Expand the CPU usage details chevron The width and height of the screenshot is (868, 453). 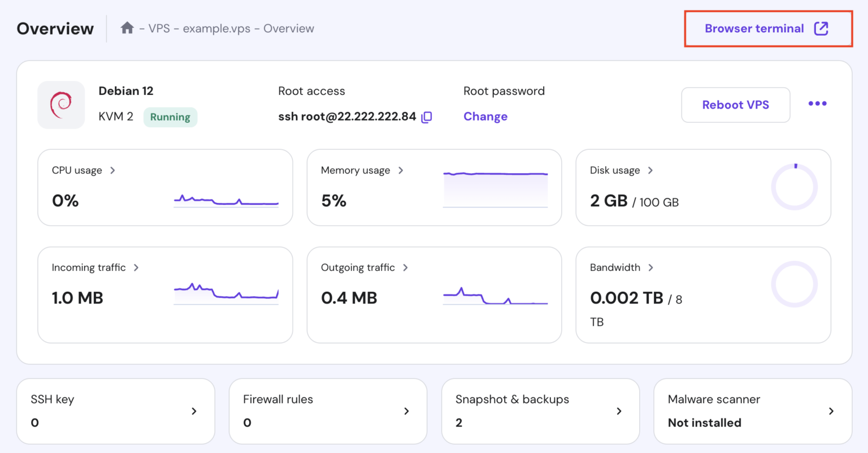coord(112,170)
